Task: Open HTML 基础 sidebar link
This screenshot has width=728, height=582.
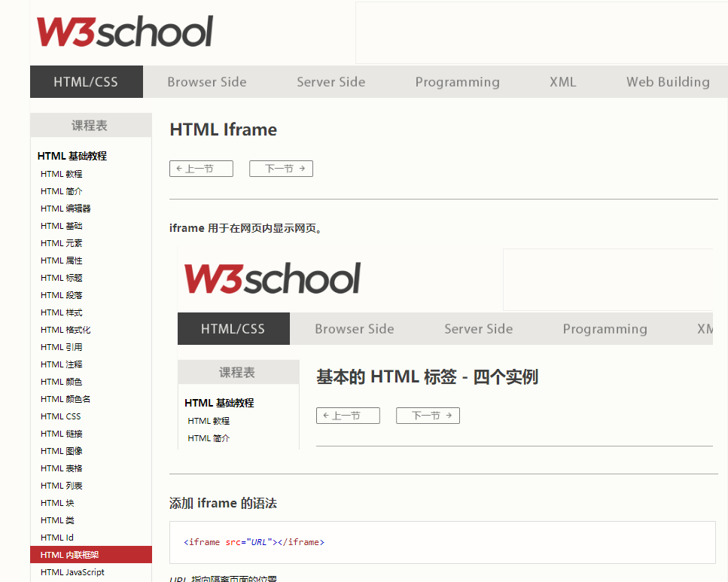Action: [x=61, y=226]
